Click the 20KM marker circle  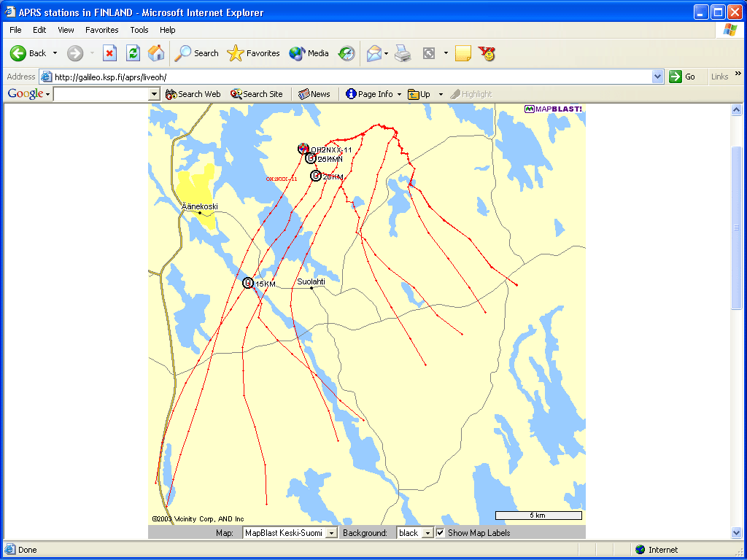point(316,176)
